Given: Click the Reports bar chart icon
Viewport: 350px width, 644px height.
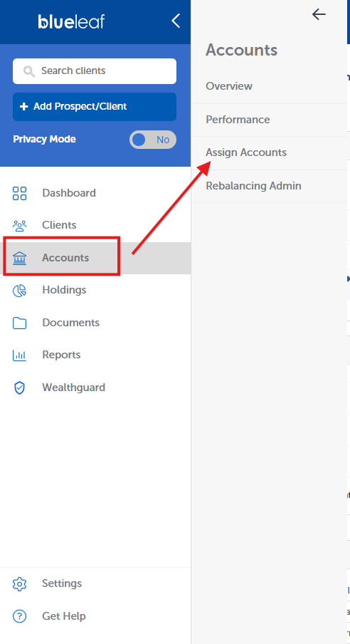Looking at the screenshot, I should tap(19, 355).
